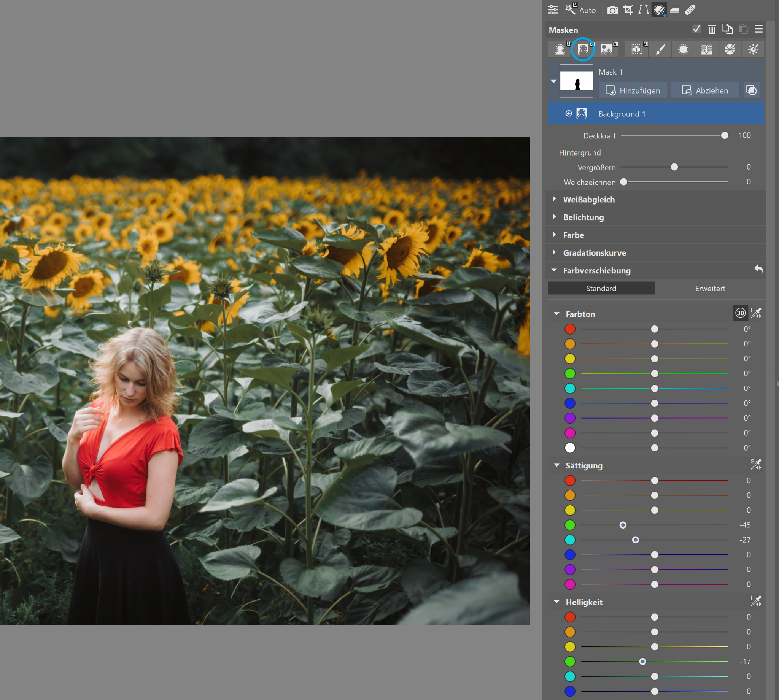The height and width of the screenshot is (700, 779).
Task: Click the Deckkraft slider handle
Action: (x=724, y=135)
